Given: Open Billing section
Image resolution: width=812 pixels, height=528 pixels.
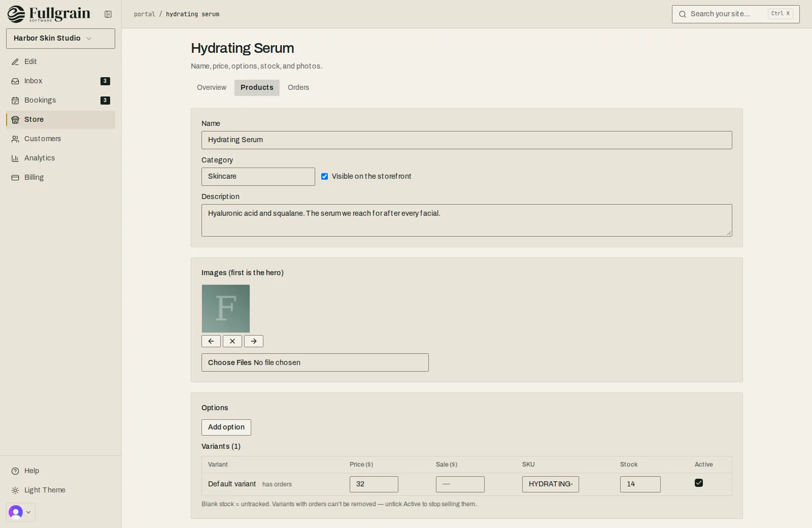Looking at the screenshot, I should [60, 177].
